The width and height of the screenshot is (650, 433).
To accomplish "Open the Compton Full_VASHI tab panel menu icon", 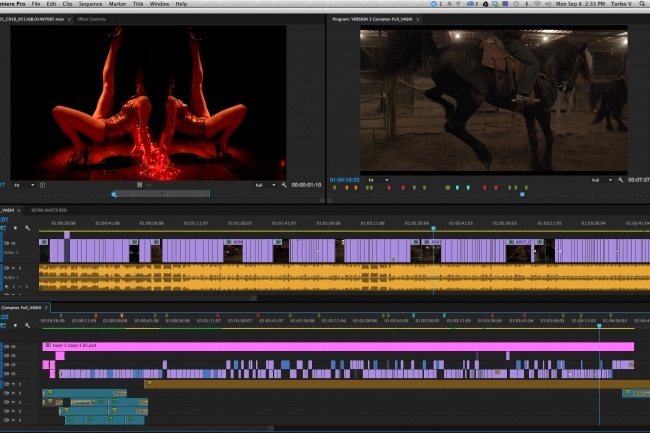I will pyautogui.click(x=46, y=307).
